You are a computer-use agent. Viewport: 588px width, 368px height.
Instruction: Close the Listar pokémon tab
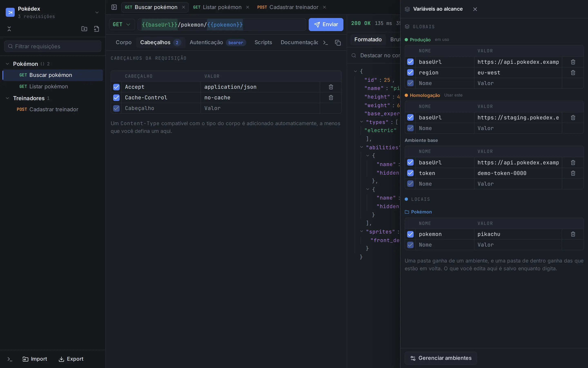248,7
